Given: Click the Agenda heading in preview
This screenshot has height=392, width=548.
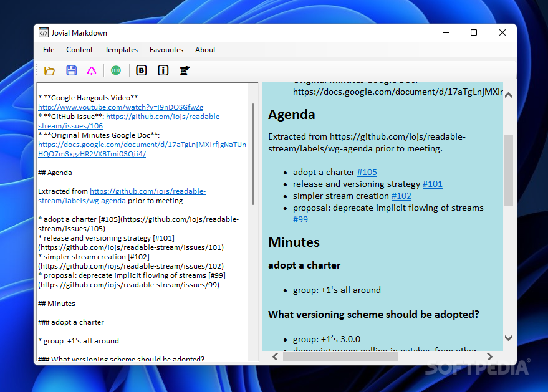Looking at the screenshot, I should [292, 115].
